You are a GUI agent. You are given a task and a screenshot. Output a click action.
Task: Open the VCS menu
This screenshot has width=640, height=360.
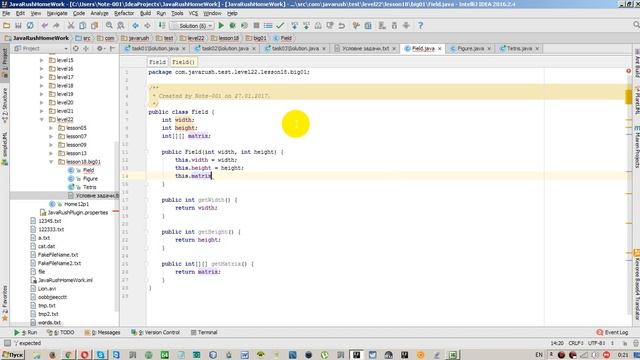193,13
